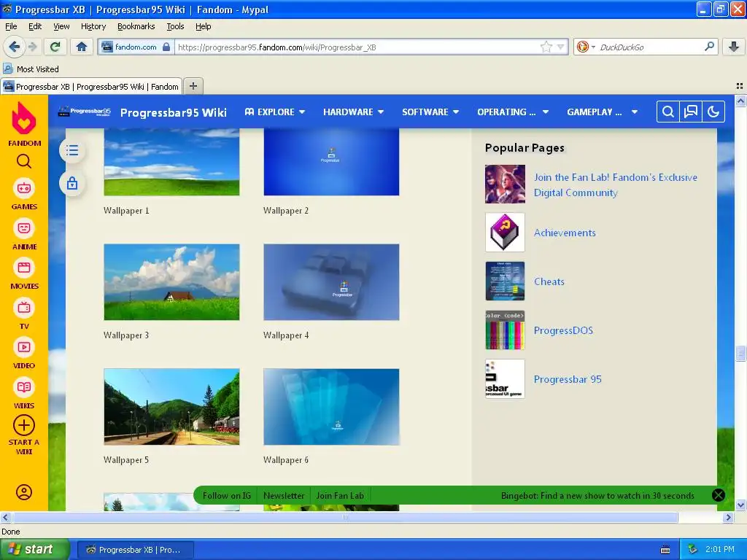Click the Progressbar95 Wiki title link

[174, 112]
